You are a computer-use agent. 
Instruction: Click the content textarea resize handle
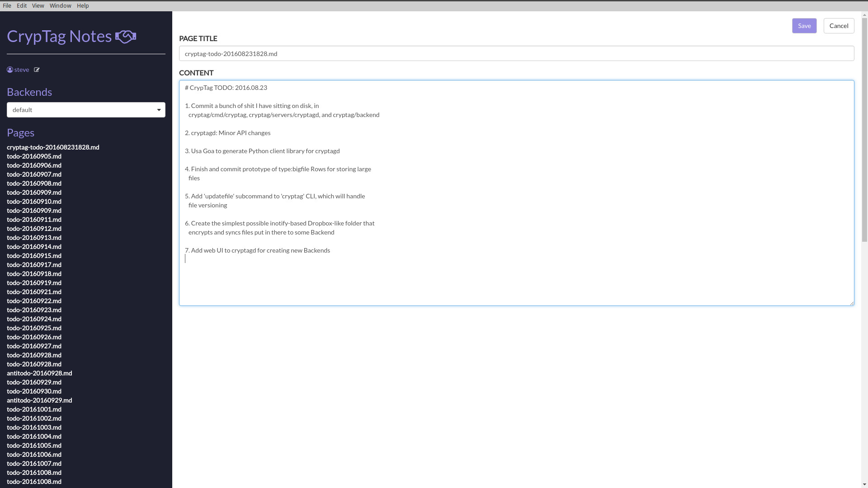(x=852, y=303)
